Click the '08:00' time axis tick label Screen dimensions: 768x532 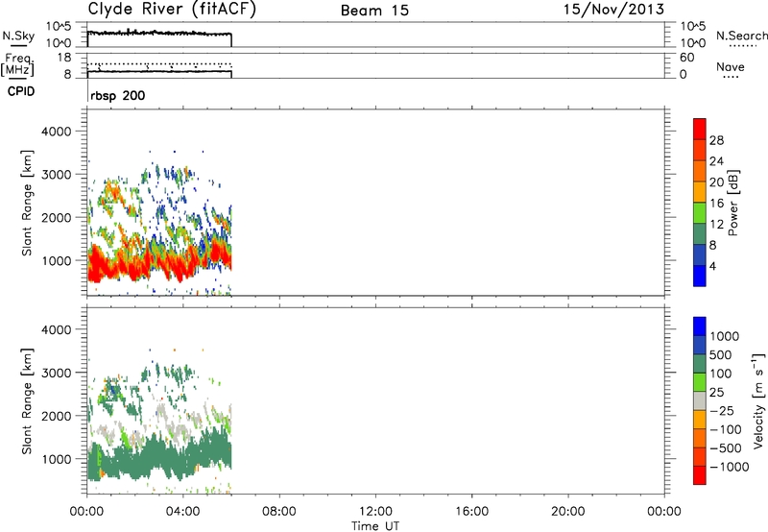pos(278,512)
